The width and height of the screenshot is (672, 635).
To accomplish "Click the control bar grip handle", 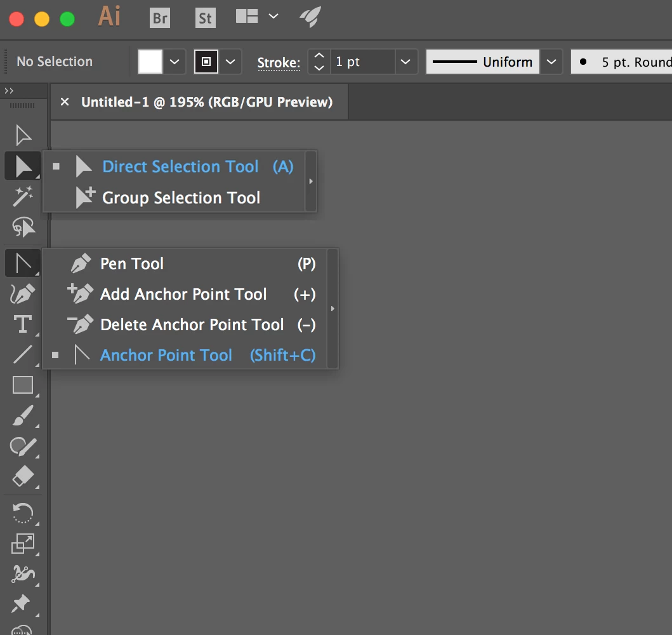I will tap(6, 62).
